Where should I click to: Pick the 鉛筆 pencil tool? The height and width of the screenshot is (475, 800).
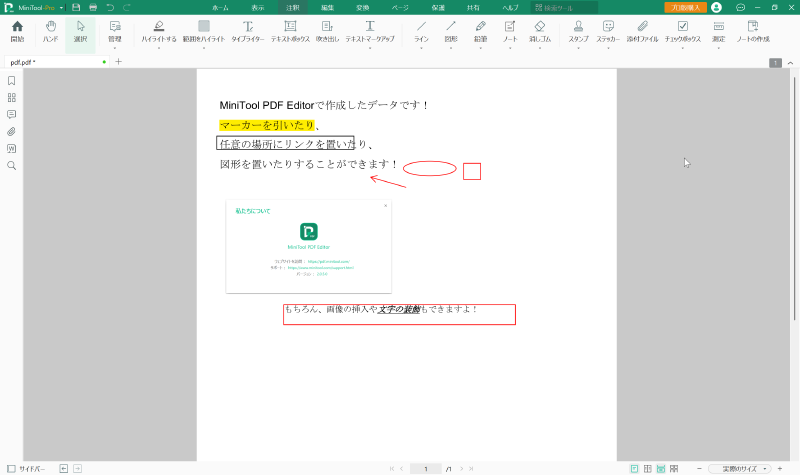(481, 30)
